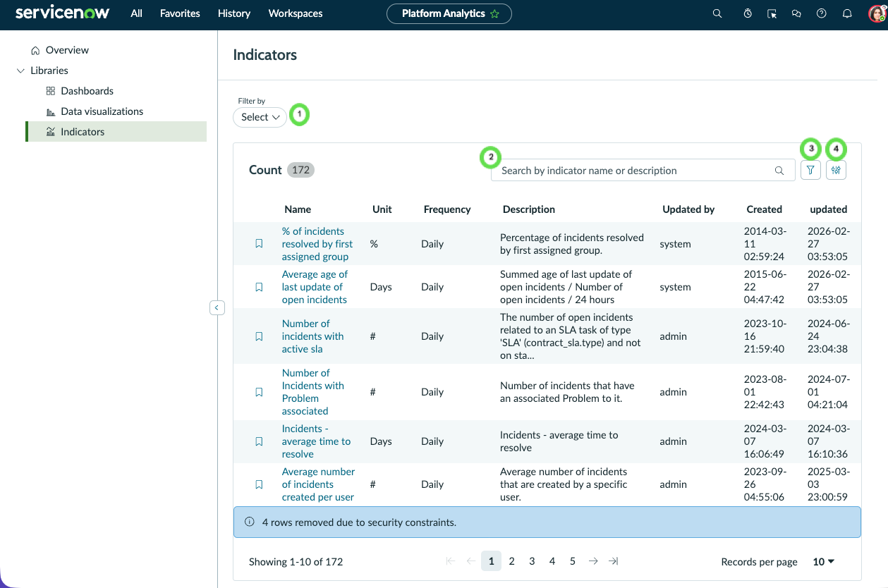Bookmark 'Number of incidents with active sla'
Image resolution: width=888 pixels, height=588 pixels.
[259, 336]
